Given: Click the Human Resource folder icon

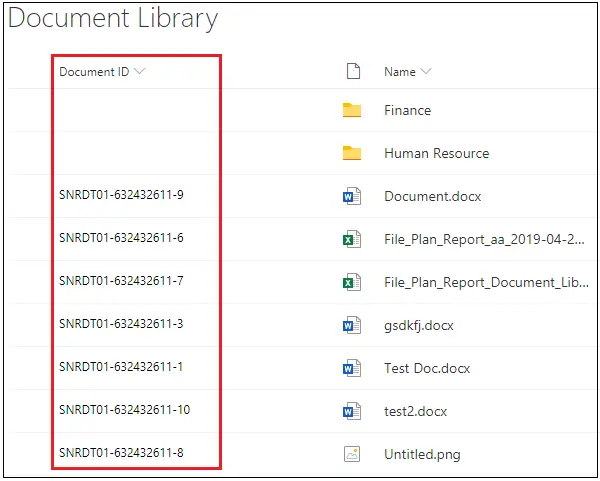Looking at the screenshot, I should (351, 153).
